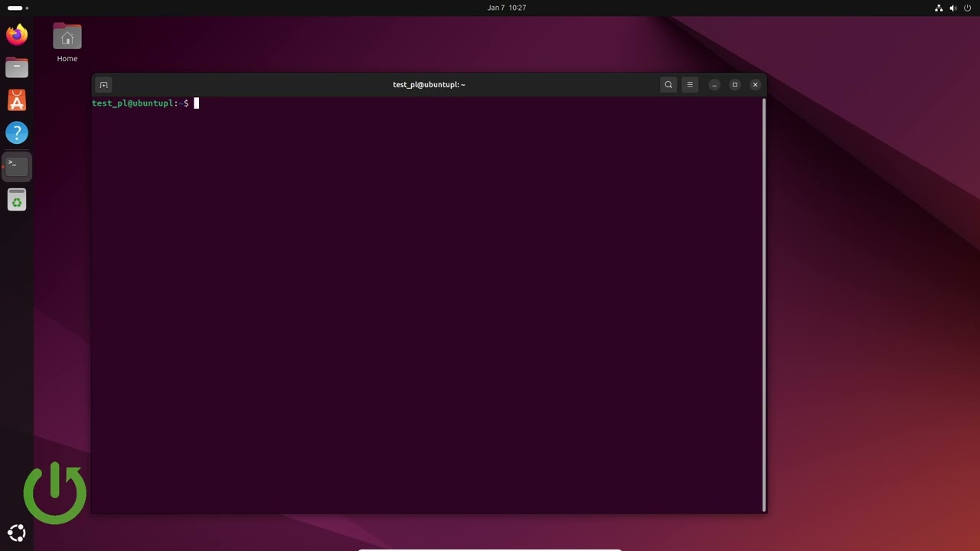Open the Home folder desktop icon
This screenshot has height=551, width=980.
pos(67,43)
